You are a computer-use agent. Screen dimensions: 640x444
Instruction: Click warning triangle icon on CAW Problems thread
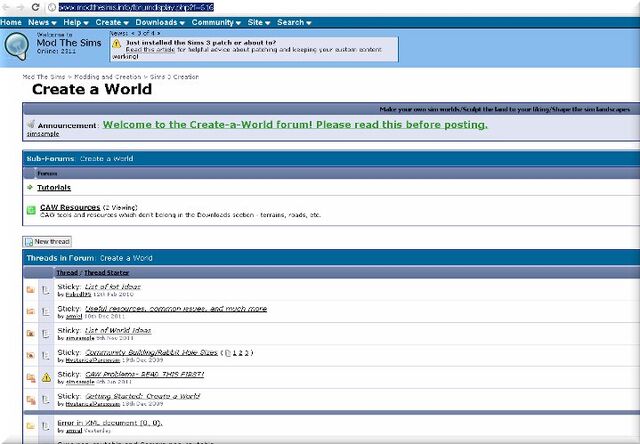click(x=46, y=377)
